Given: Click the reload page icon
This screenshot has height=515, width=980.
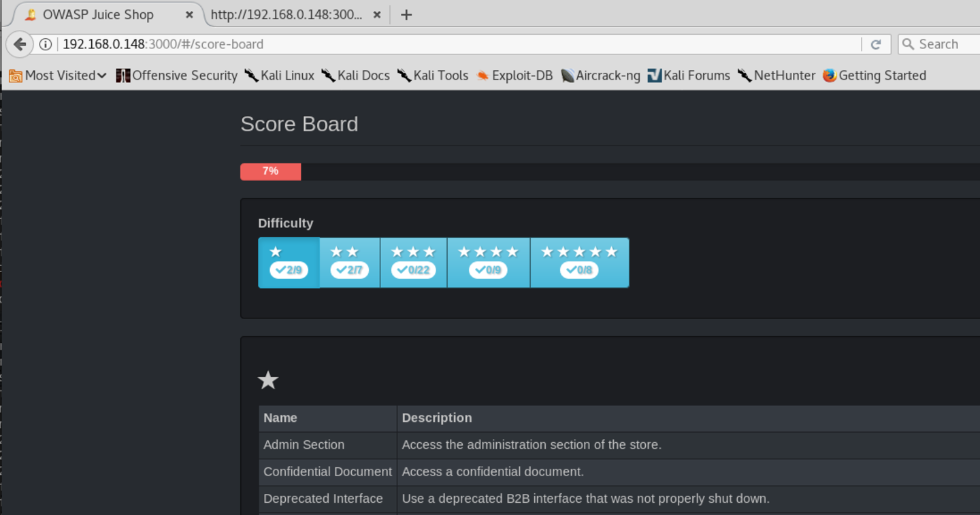Looking at the screenshot, I should pyautogui.click(x=876, y=44).
